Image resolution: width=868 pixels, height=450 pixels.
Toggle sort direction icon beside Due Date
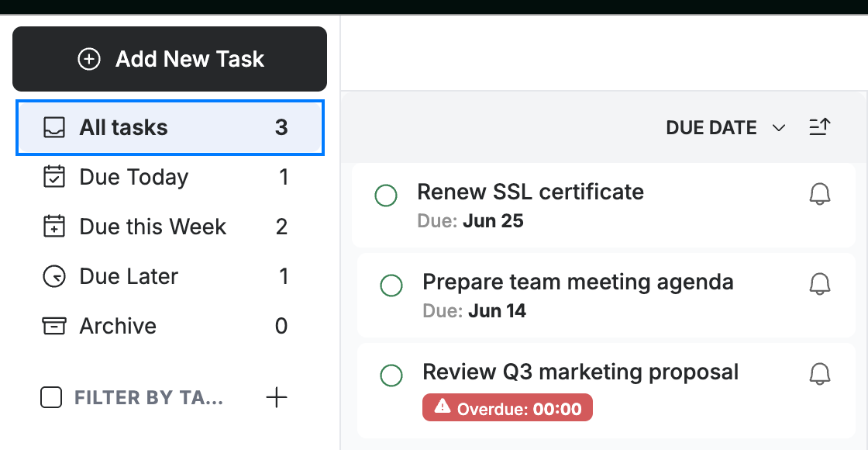tap(820, 127)
